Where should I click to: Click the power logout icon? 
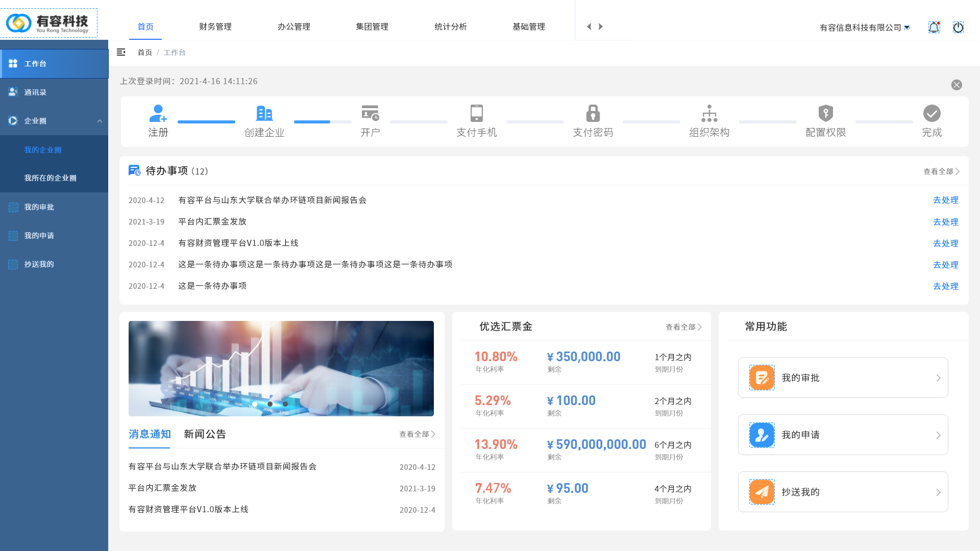tap(958, 27)
